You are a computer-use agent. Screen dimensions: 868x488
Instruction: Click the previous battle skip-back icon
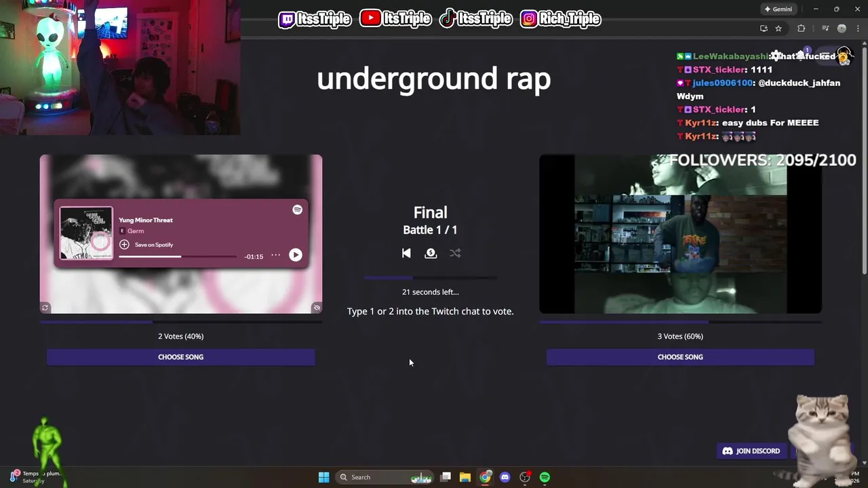click(x=406, y=253)
